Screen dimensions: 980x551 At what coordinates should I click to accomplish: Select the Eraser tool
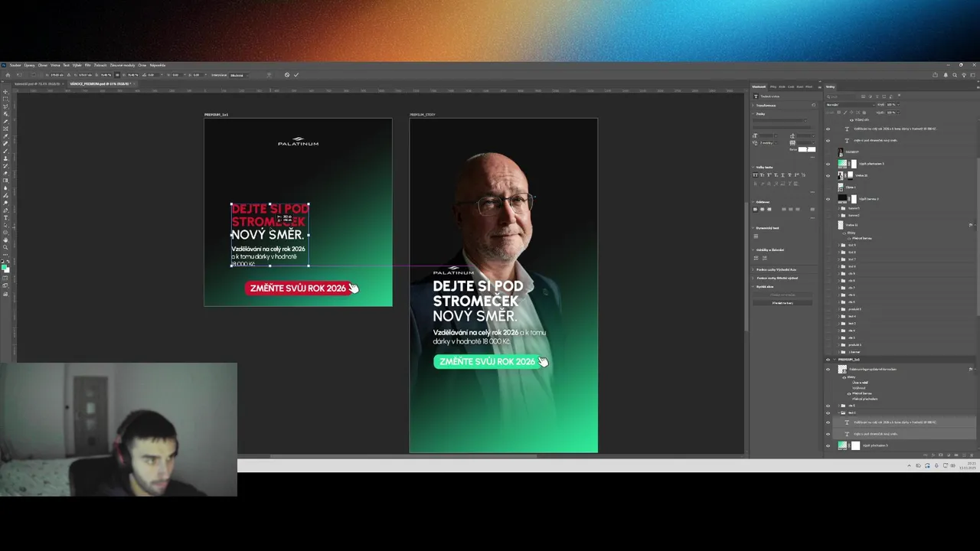click(x=5, y=173)
